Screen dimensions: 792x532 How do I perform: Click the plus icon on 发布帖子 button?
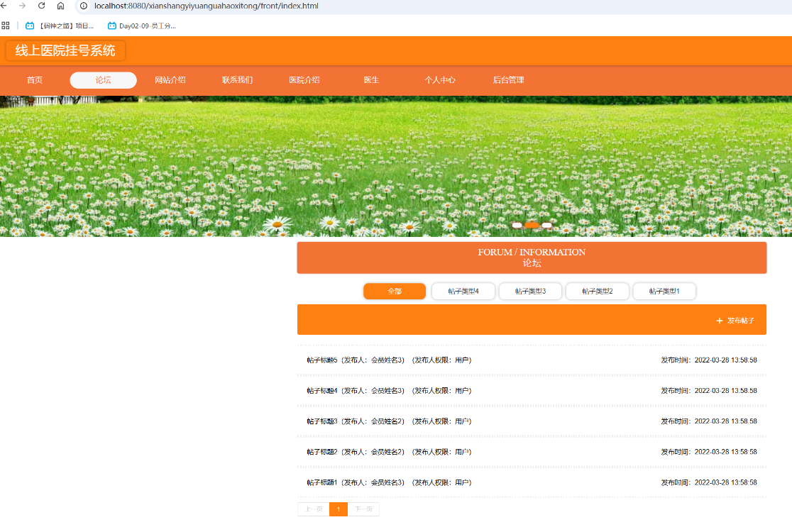tap(718, 319)
